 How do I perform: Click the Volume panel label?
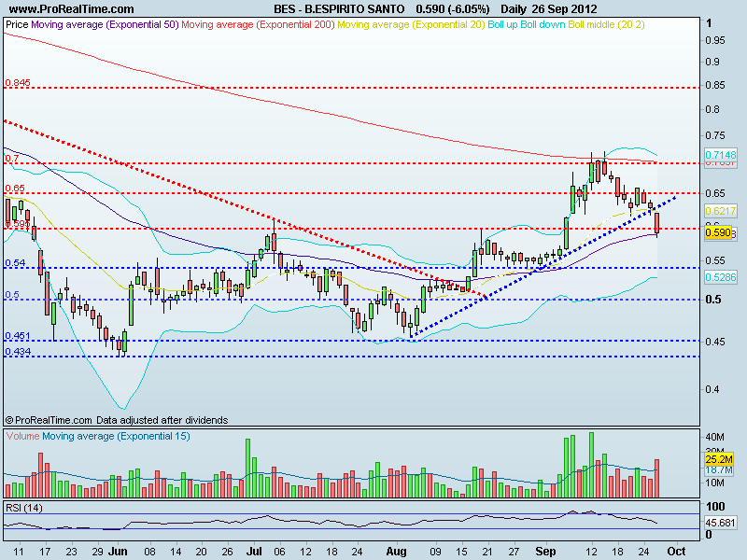22,436
